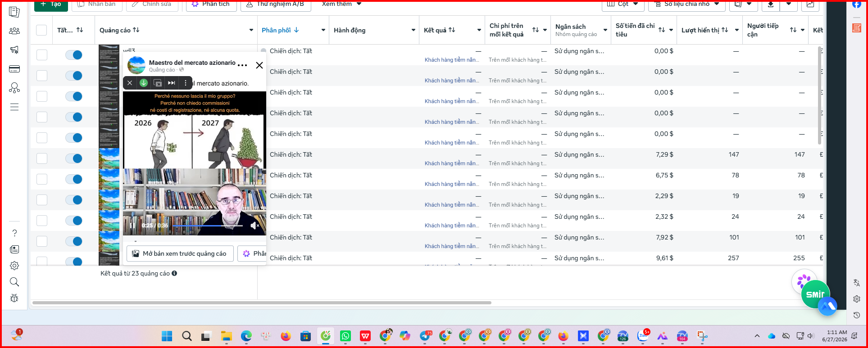The width and height of the screenshot is (868, 348).
Task: Tick the checkbox of the 2,32 $ row
Action: click(42, 221)
